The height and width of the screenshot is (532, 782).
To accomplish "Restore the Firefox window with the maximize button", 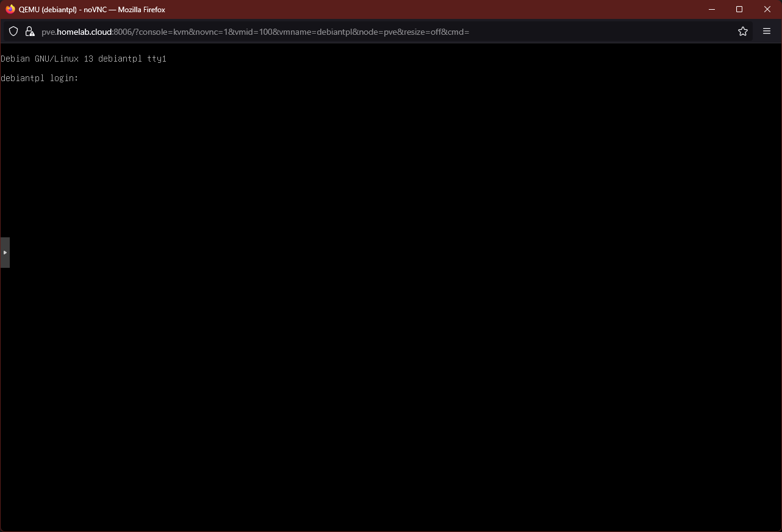I will coord(739,9).
